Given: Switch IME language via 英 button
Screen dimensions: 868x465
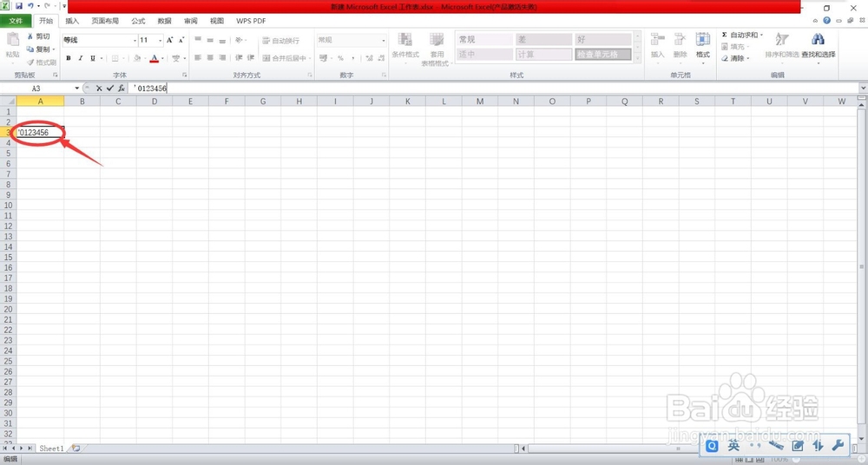Looking at the screenshot, I should [733, 445].
